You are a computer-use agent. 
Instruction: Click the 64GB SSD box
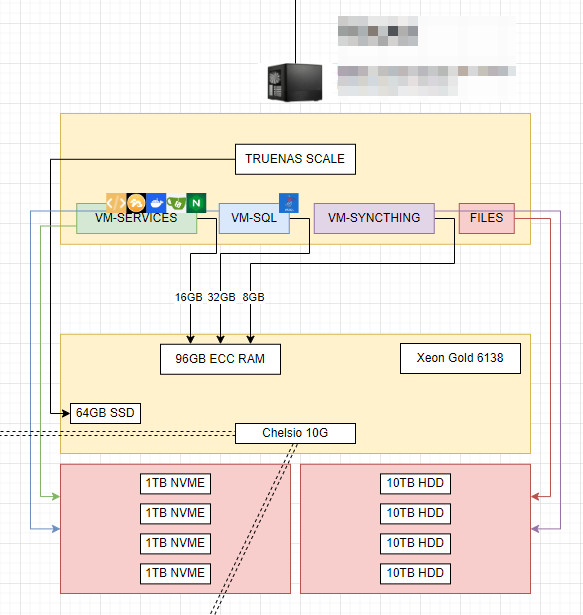106,413
